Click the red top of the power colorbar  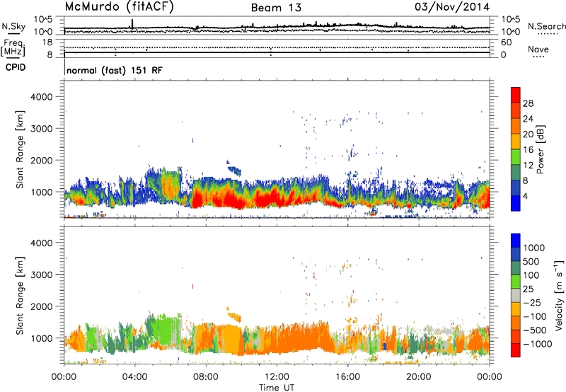point(516,95)
